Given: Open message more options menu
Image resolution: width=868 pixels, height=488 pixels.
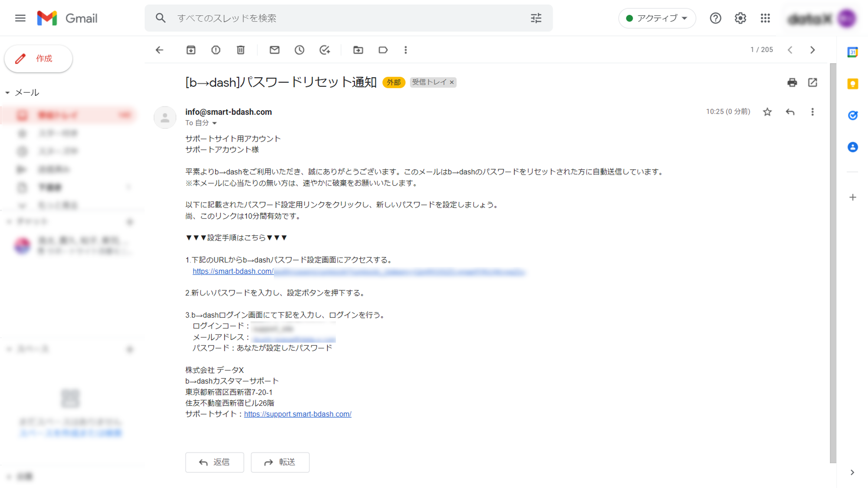Looking at the screenshot, I should (812, 112).
